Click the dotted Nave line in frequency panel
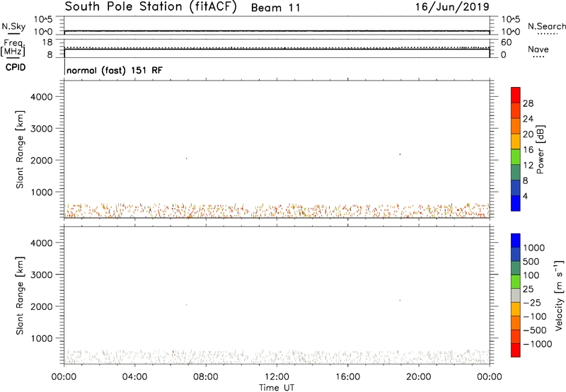Screen dimensions: 566x392 pos(277,47)
